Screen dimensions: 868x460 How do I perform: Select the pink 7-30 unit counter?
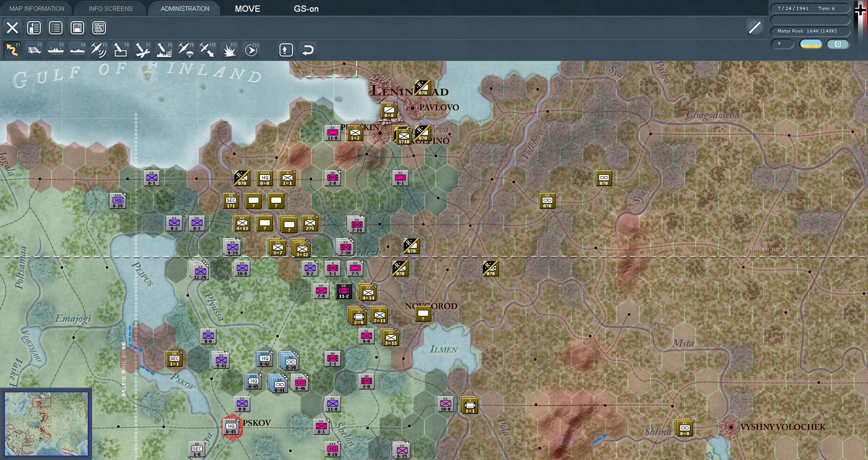345,247
